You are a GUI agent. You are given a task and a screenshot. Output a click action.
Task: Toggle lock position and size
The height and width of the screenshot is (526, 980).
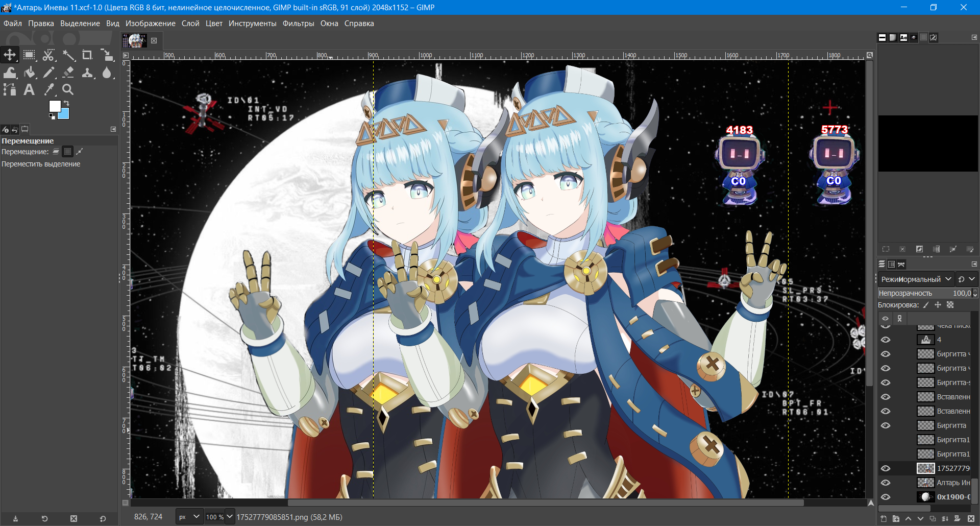938,305
